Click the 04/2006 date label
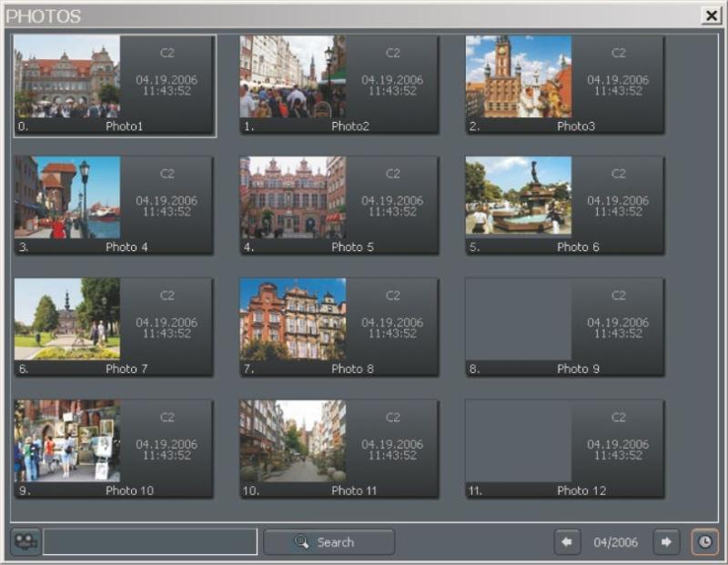 (x=616, y=542)
